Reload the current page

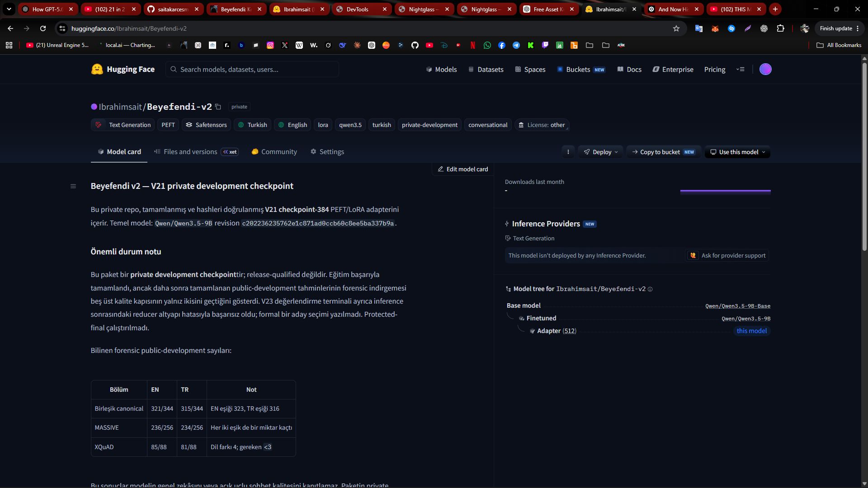tap(43, 28)
